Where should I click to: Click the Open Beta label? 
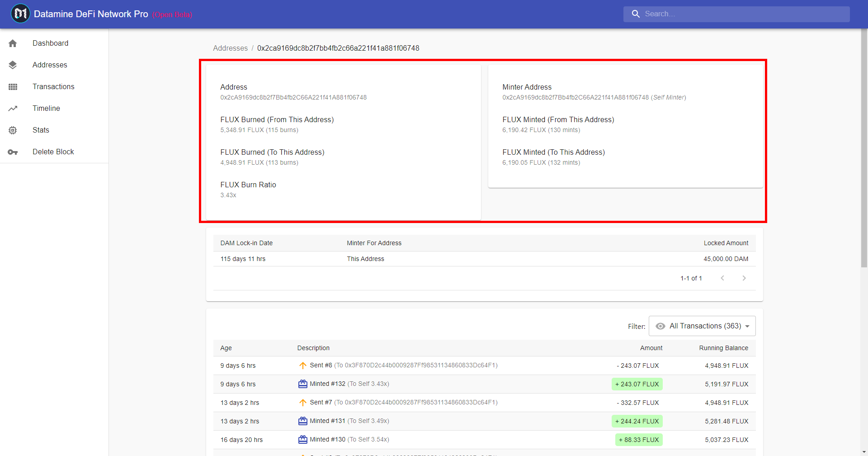[172, 15]
